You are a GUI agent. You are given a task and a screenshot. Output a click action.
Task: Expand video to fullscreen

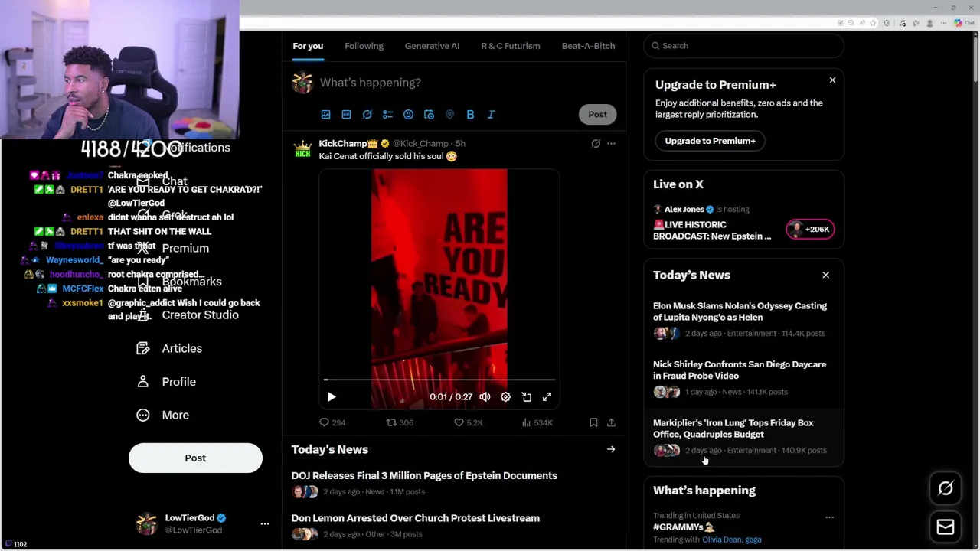point(547,397)
